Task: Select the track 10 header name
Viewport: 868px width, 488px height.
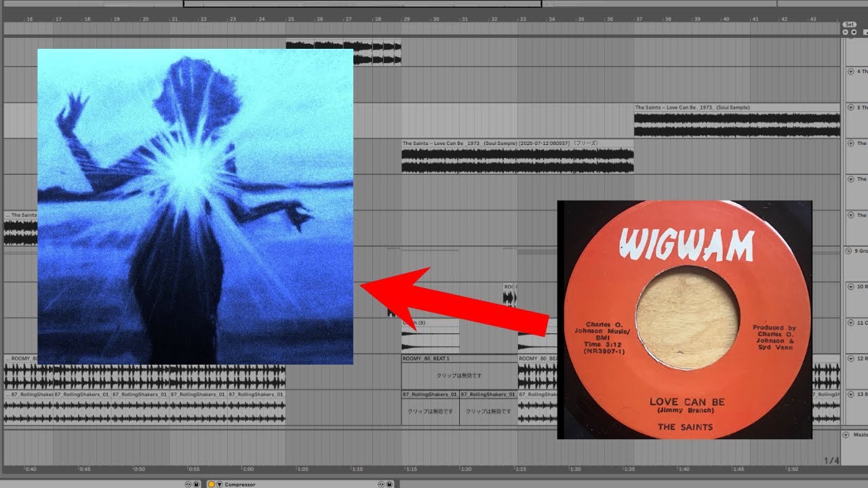Action: [862, 287]
